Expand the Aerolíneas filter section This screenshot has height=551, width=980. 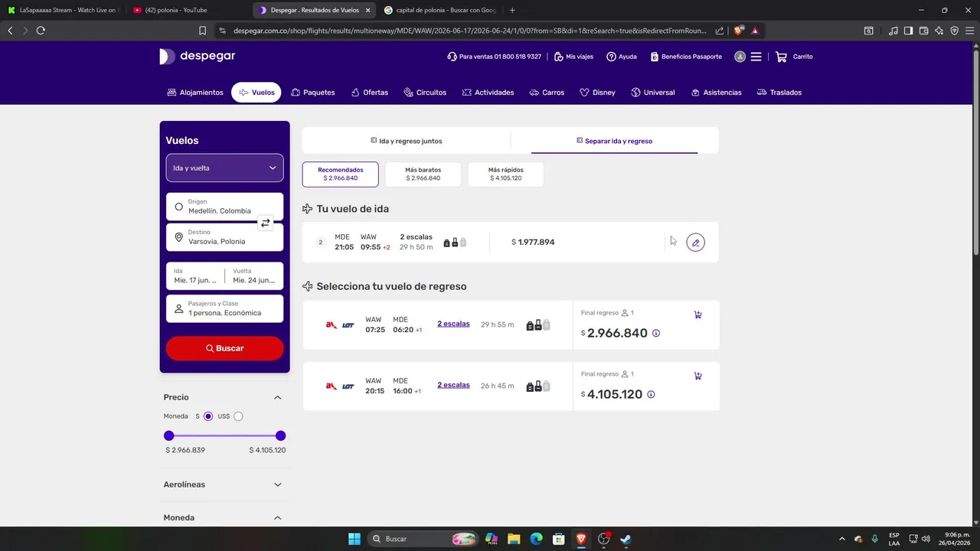(x=277, y=484)
